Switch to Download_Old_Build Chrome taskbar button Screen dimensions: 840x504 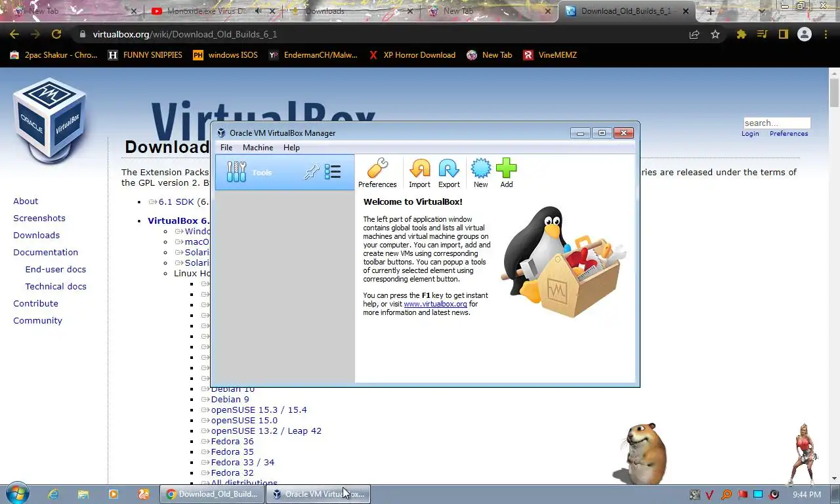[212, 494]
